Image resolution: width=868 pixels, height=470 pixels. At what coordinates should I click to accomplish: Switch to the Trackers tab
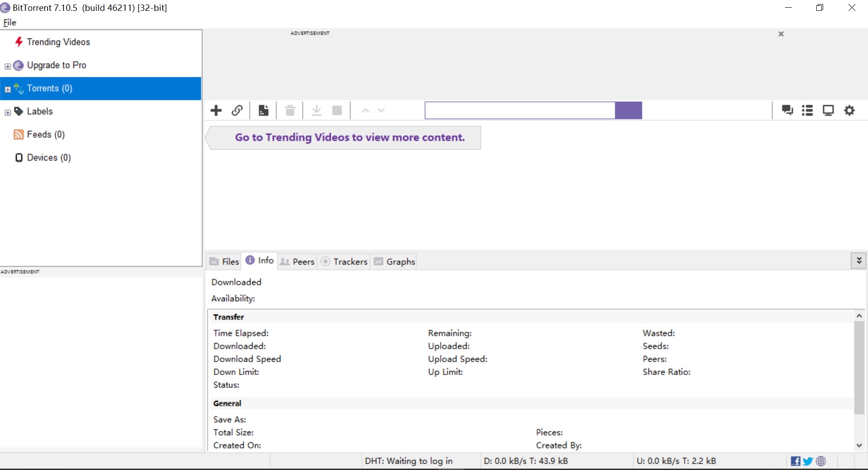tap(344, 262)
